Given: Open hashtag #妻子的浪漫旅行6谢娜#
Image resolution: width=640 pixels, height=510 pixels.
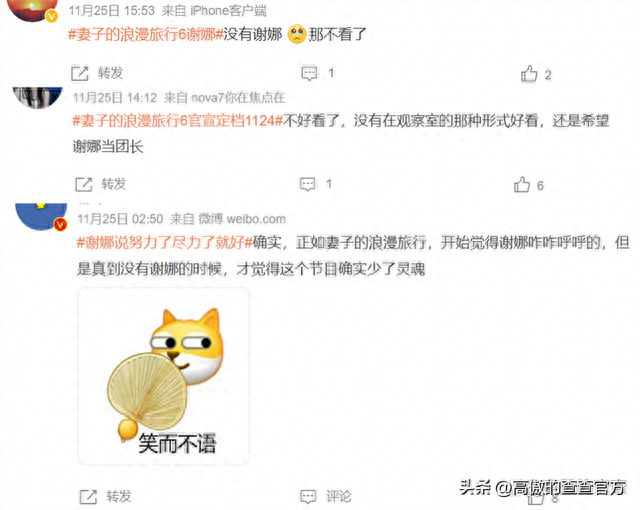Looking at the screenshot, I should [x=146, y=34].
